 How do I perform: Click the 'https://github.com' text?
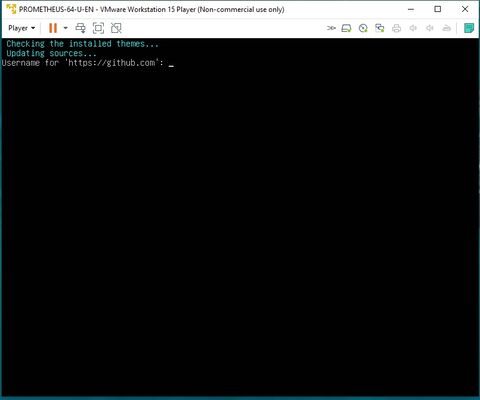click(112, 63)
